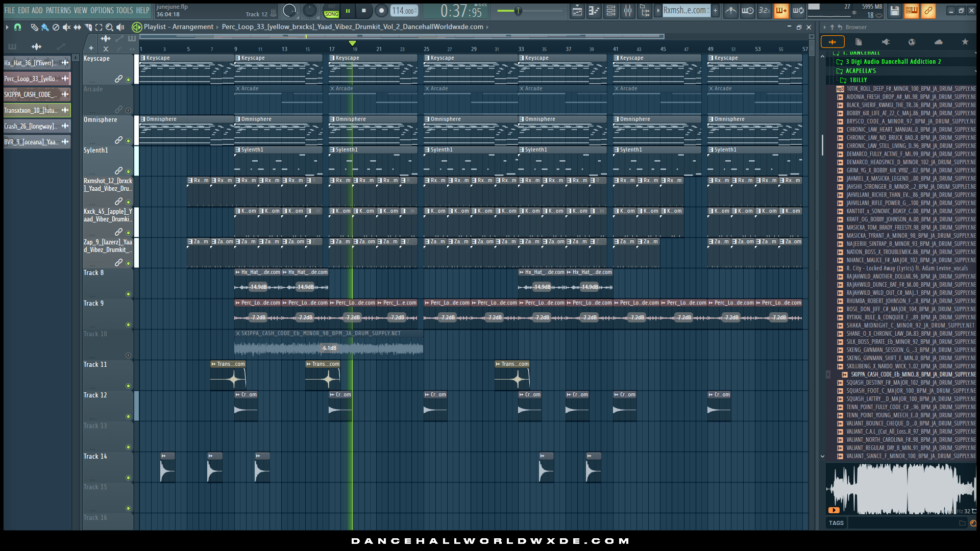Enable metronome icon
The width and height of the screenshot is (980, 551).
(731, 11)
